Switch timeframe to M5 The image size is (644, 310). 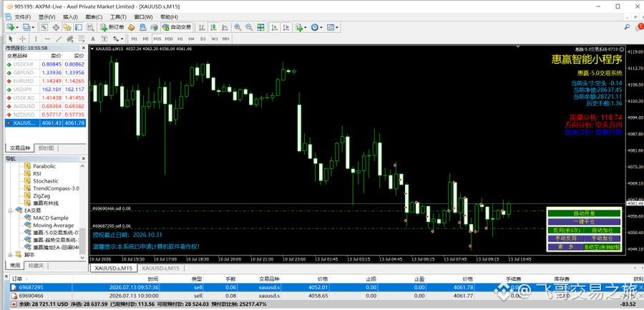point(145,39)
